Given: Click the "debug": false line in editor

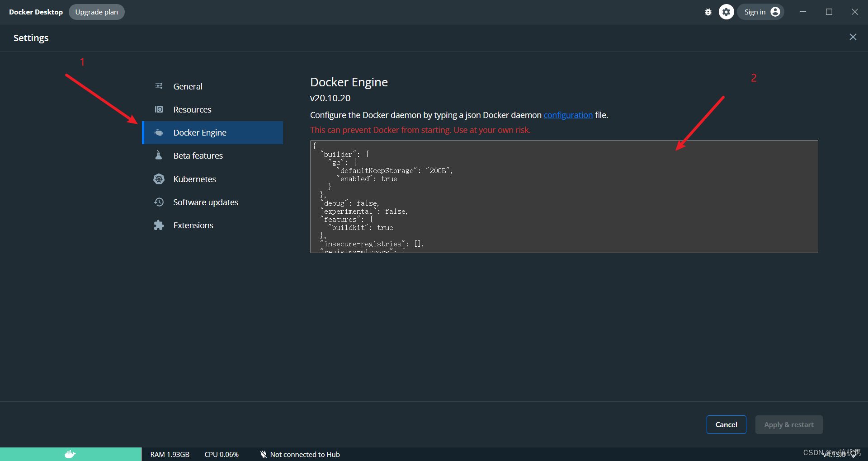Looking at the screenshot, I should point(350,203).
